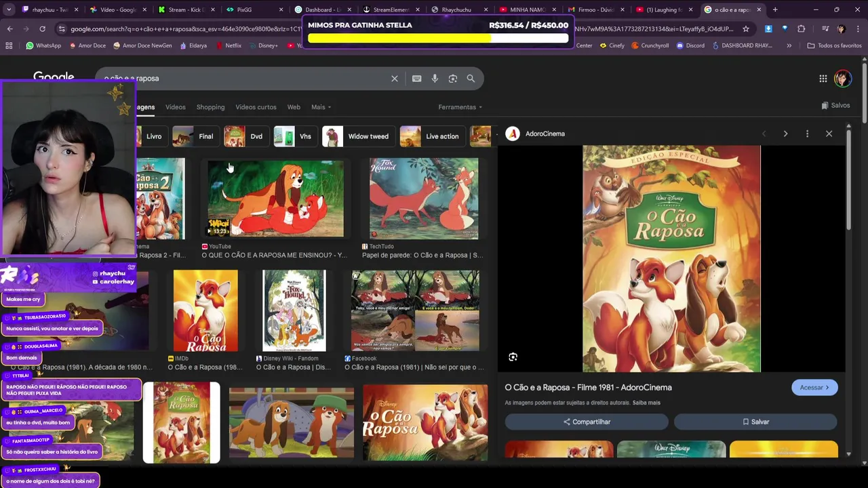Open the Cinefy bookmark
This screenshot has height=488, width=868.
point(612,45)
